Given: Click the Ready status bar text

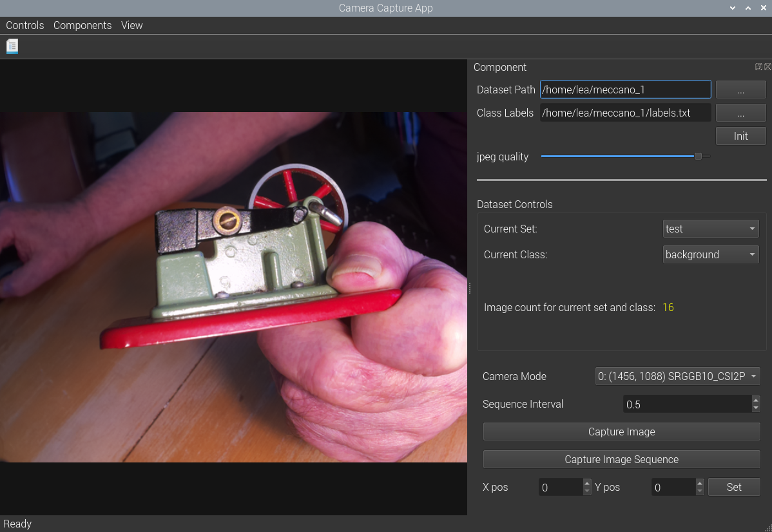Looking at the screenshot, I should 17,524.
